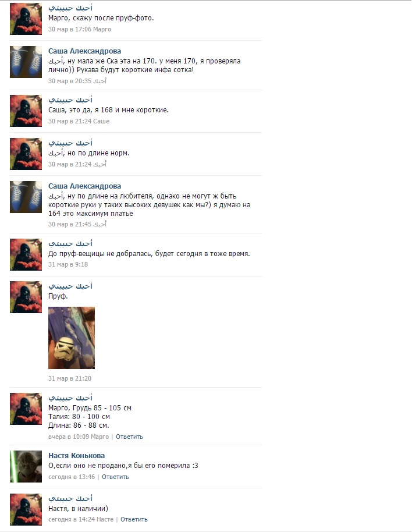Click Ответить under the Грудь 85 - 105 comment
This screenshot has height=532, width=412.
(129, 437)
